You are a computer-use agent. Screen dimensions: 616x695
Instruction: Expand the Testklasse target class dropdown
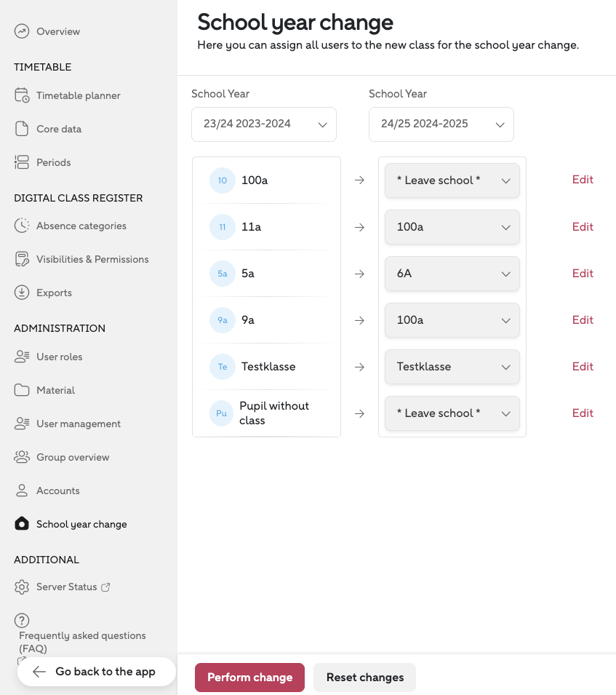pos(452,367)
